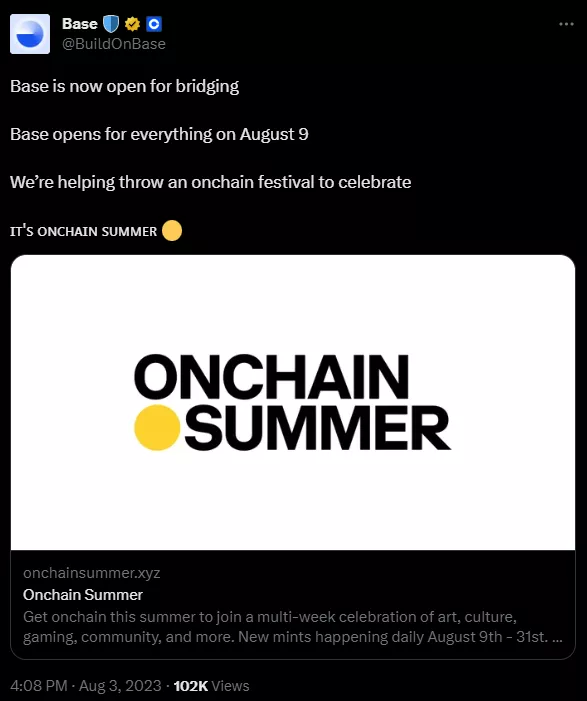Click the 'Base is now open for bridging' text
The height and width of the screenshot is (701, 587).
(x=124, y=86)
